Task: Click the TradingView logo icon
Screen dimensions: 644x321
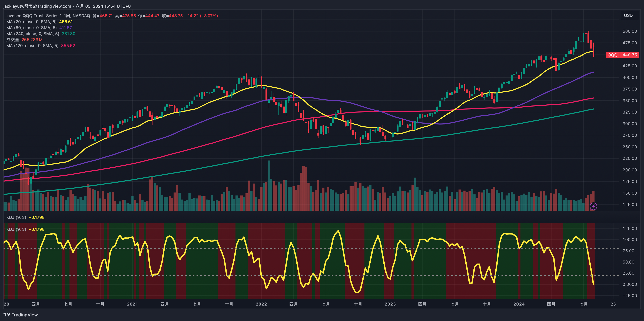Action: click(7, 315)
